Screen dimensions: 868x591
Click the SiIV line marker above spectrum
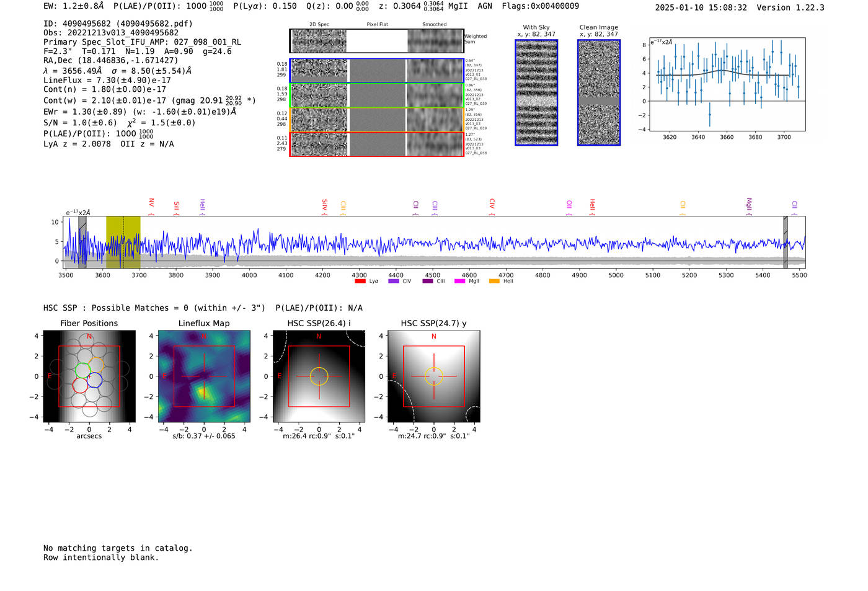[x=324, y=205]
